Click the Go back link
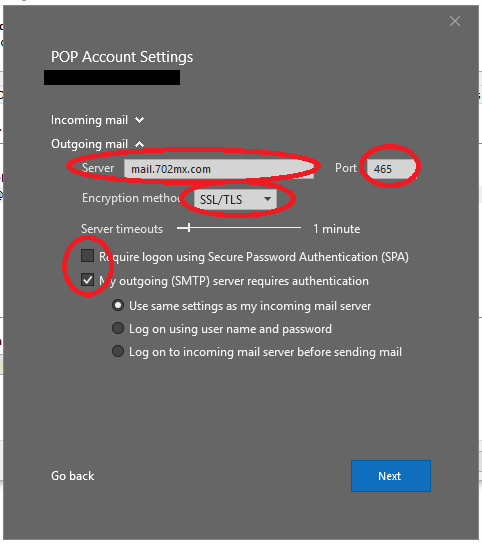Image resolution: width=482 pixels, height=545 pixels. click(x=73, y=476)
